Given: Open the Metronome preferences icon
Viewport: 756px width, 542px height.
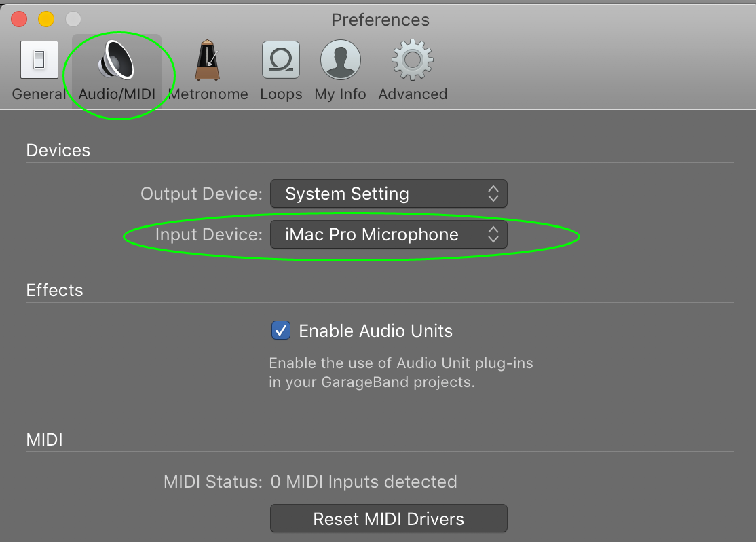Looking at the screenshot, I should (207, 60).
